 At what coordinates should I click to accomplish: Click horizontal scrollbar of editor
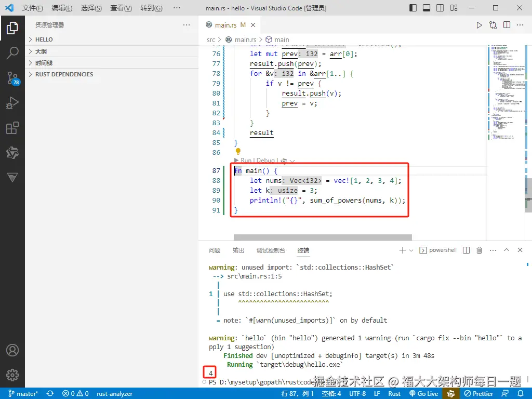click(323, 237)
